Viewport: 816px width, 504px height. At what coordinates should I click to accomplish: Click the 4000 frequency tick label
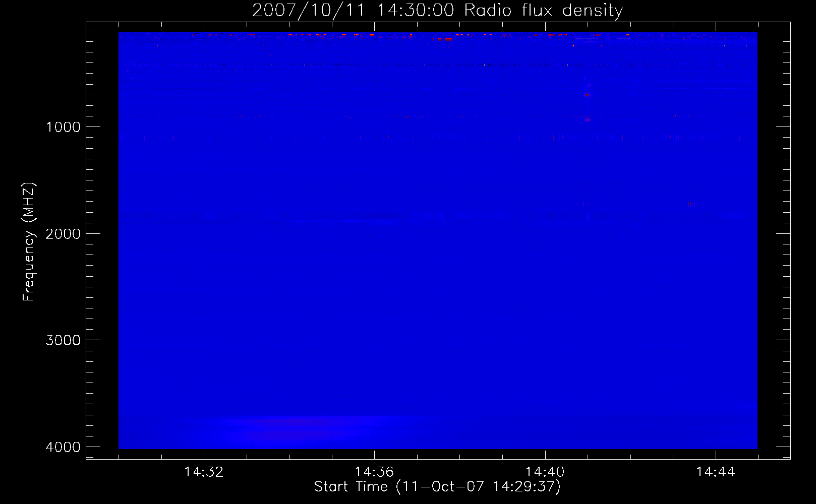pyautogui.click(x=64, y=447)
